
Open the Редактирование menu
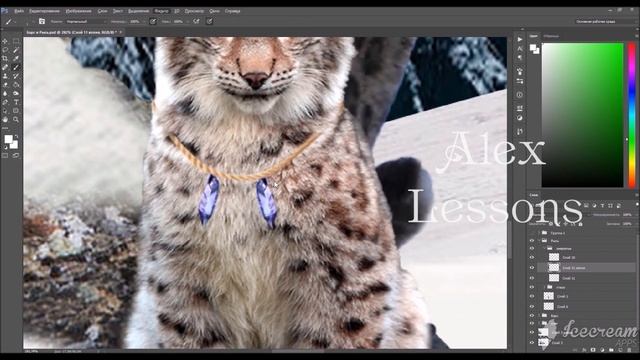(x=44, y=11)
